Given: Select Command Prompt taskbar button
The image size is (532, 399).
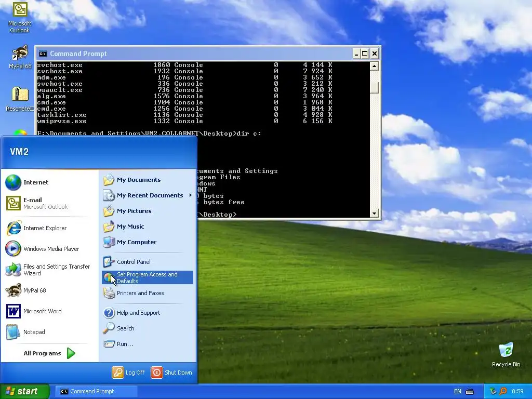Looking at the screenshot, I should 96,391.
